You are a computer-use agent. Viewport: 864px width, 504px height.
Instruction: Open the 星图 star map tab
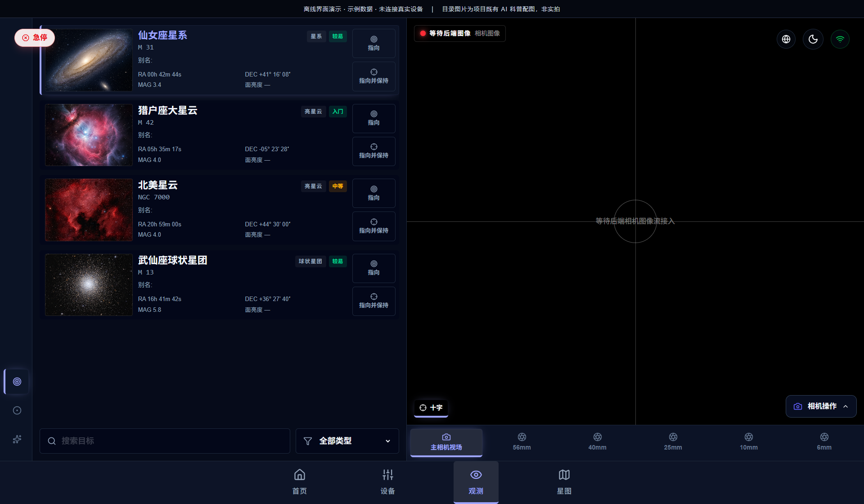(x=564, y=482)
